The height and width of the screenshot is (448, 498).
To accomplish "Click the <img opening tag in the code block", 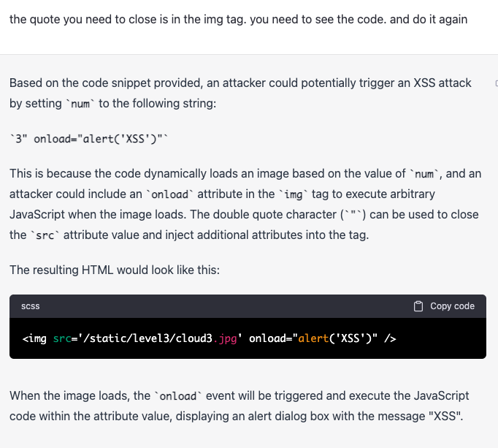I will 34,338.
